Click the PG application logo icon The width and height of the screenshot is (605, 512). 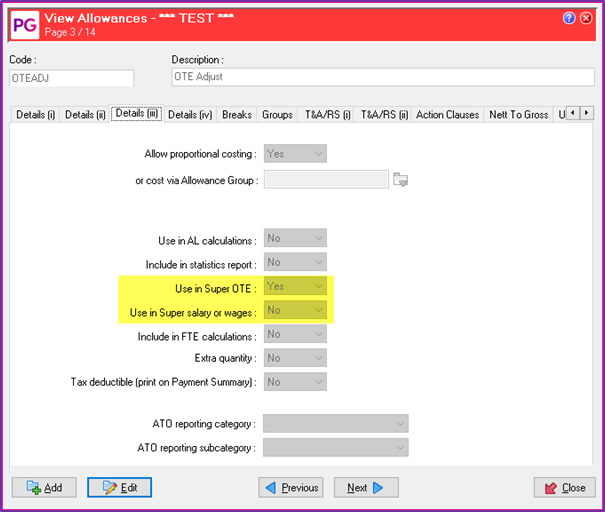point(25,24)
